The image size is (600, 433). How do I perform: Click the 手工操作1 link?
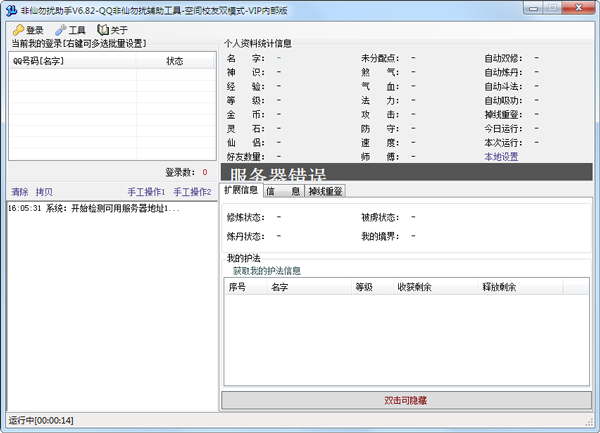point(146,192)
